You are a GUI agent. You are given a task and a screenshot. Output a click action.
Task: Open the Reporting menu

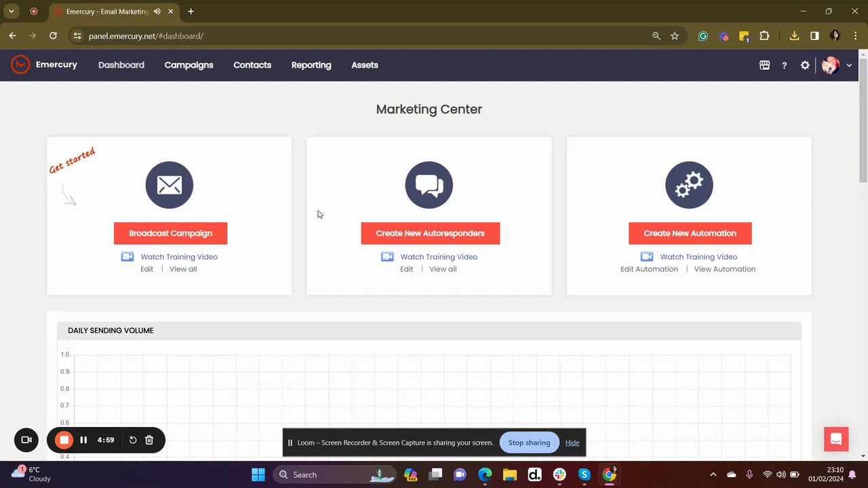pos(311,65)
